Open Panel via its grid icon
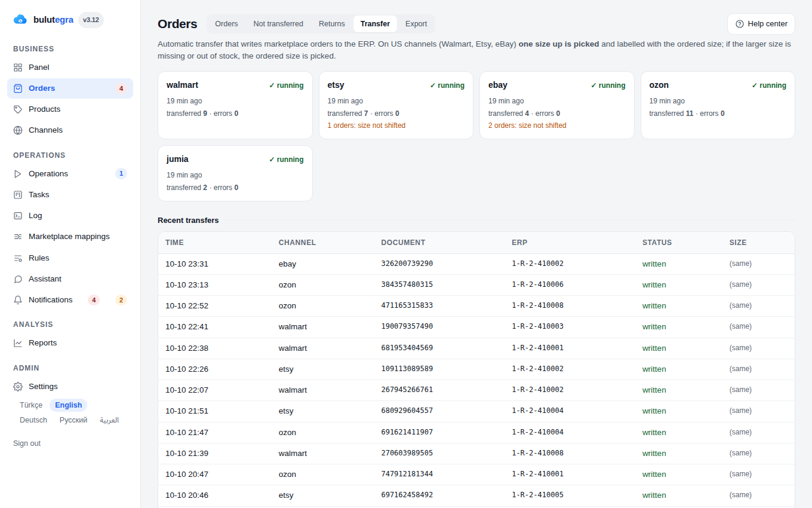The image size is (812, 508). (18, 68)
